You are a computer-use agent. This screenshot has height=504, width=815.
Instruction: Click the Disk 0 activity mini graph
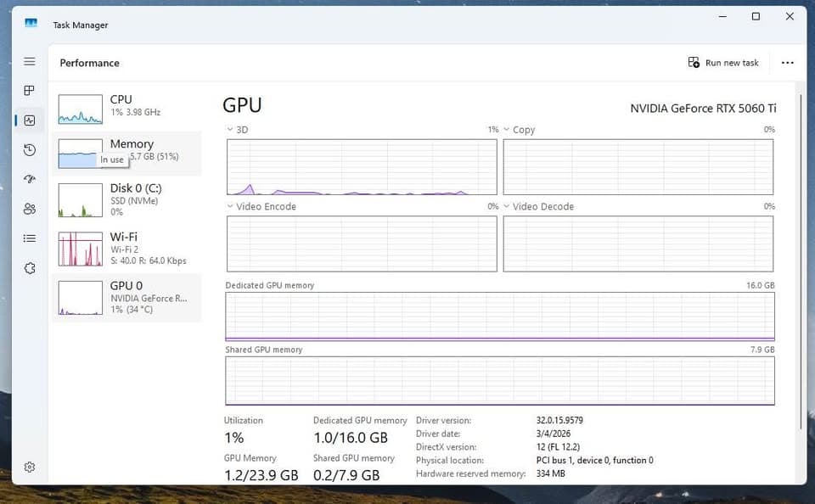coord(80,200)
